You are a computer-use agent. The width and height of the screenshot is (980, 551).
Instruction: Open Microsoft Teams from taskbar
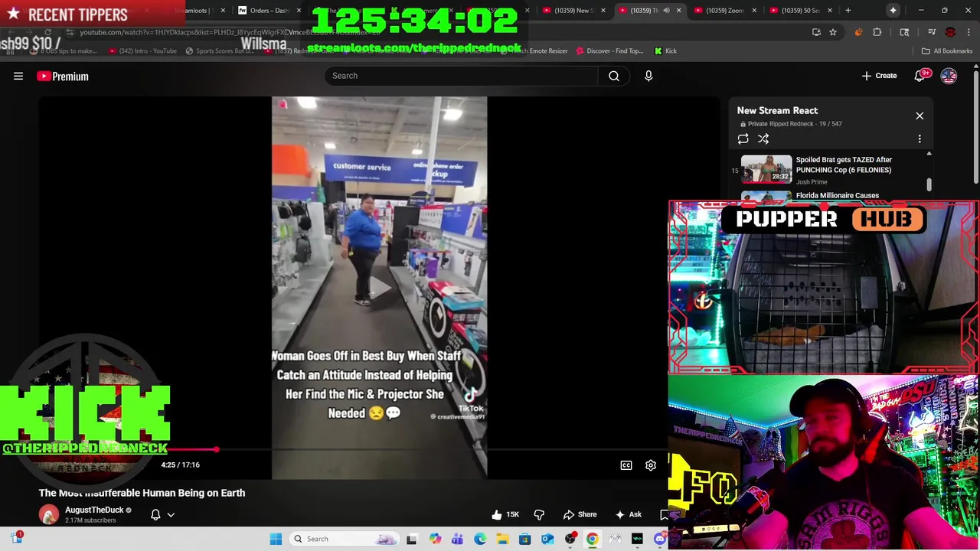457,539
